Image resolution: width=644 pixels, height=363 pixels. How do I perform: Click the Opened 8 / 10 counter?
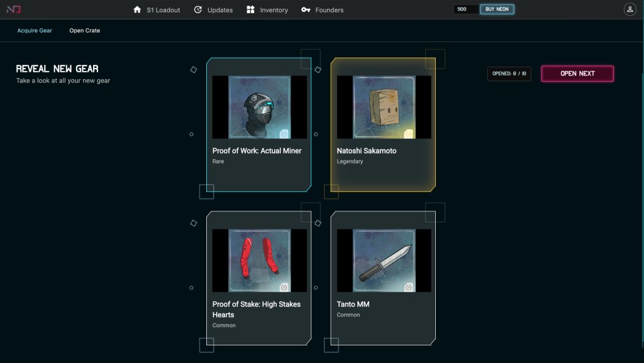[509, 74]
